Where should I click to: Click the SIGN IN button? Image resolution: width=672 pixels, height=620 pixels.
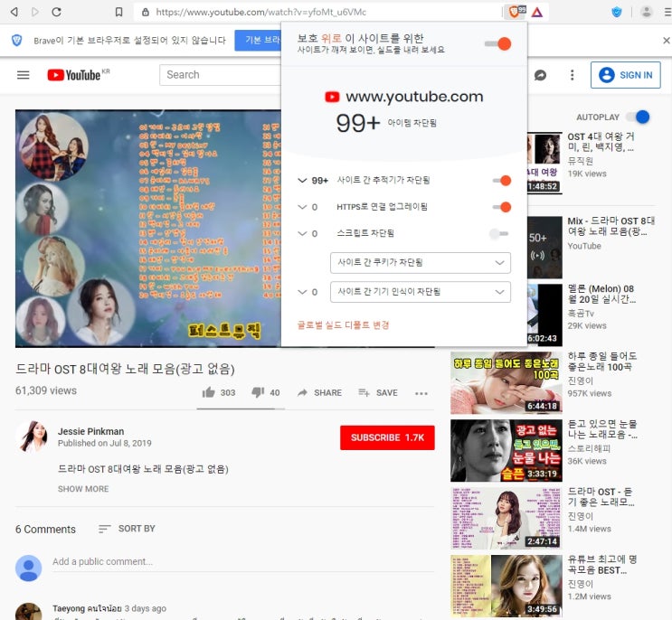pos(625,75)
